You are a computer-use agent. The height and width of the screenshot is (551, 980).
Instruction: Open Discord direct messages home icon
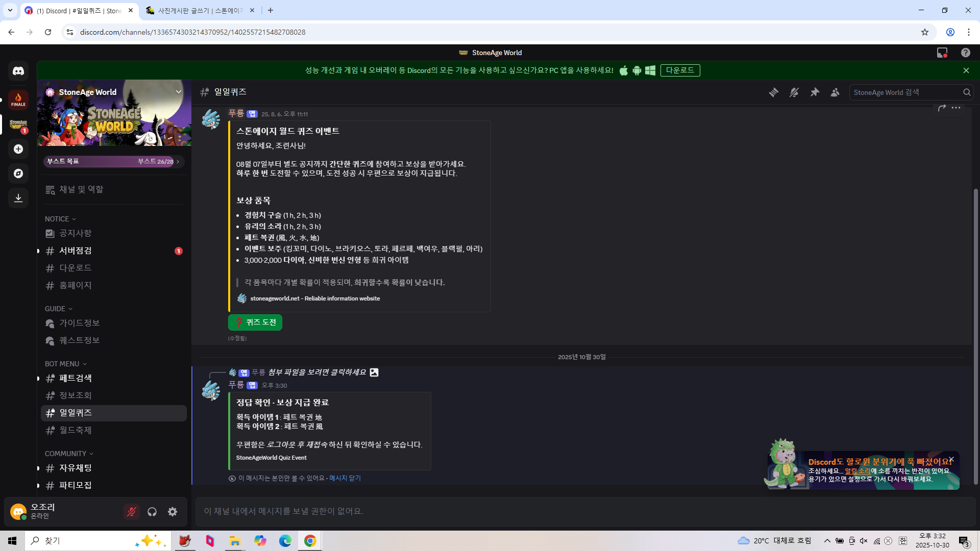pyautogui.click(x=18, y=71)
